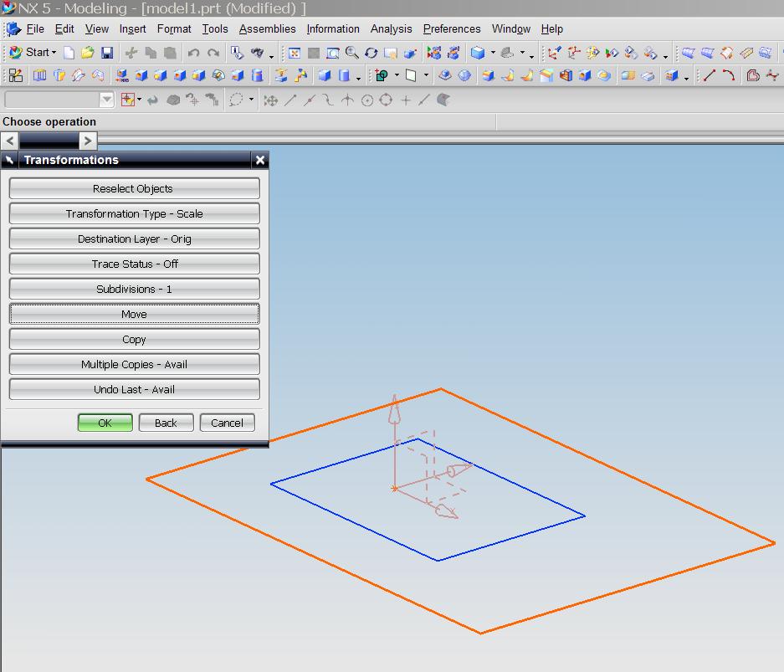
Task: Click the Block primitive icon
Action: pos(325,75)
